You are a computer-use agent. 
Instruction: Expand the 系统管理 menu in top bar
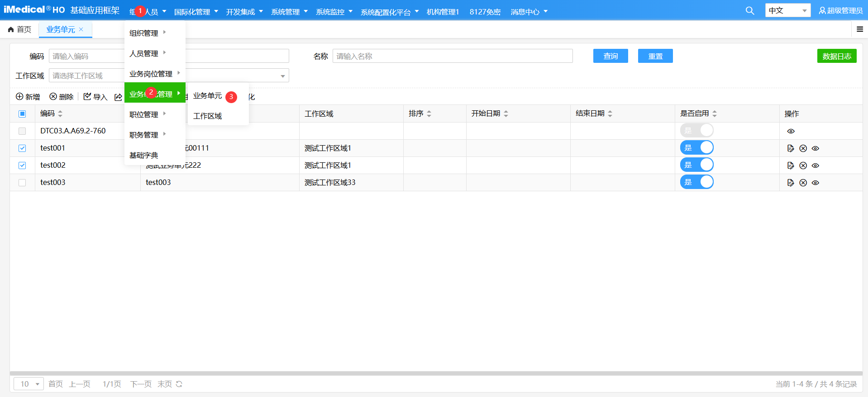289,12
